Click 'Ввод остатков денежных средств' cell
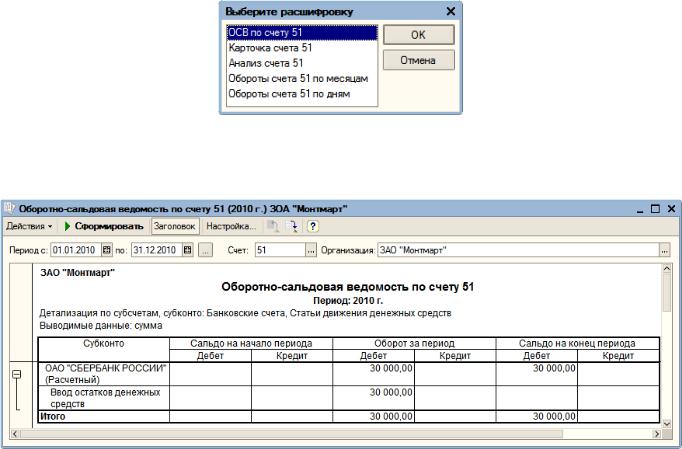The height and width of the screenshot is (449, 682). click(104, 398)
